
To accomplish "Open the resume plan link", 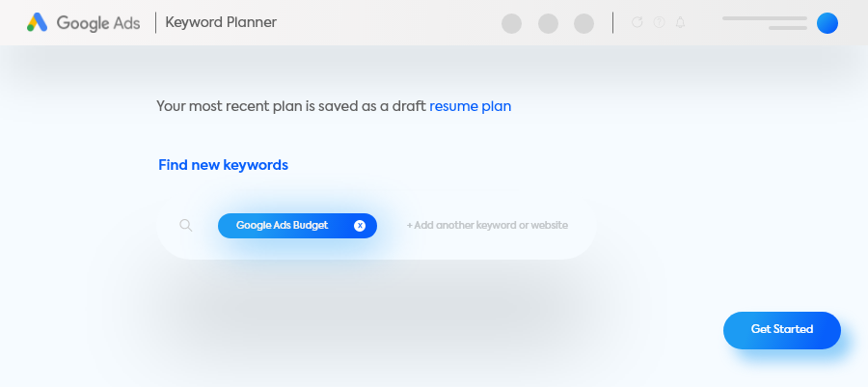I will [x=470, y=106].
